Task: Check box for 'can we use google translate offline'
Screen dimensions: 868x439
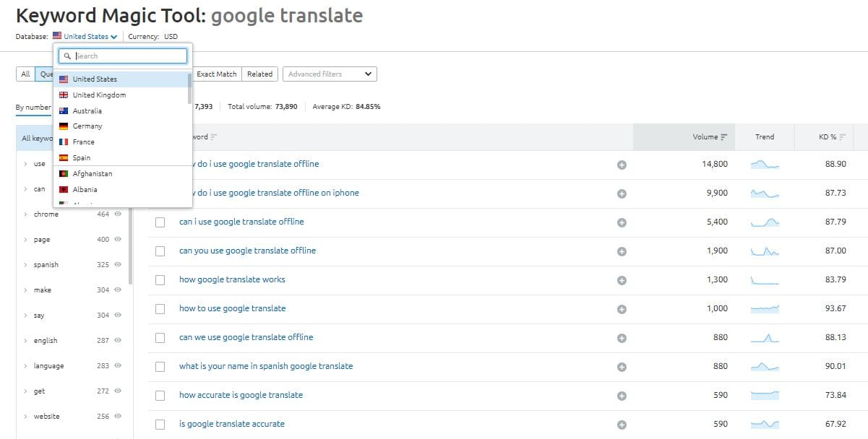Action: pyautogui.click(x=160, y=338)
